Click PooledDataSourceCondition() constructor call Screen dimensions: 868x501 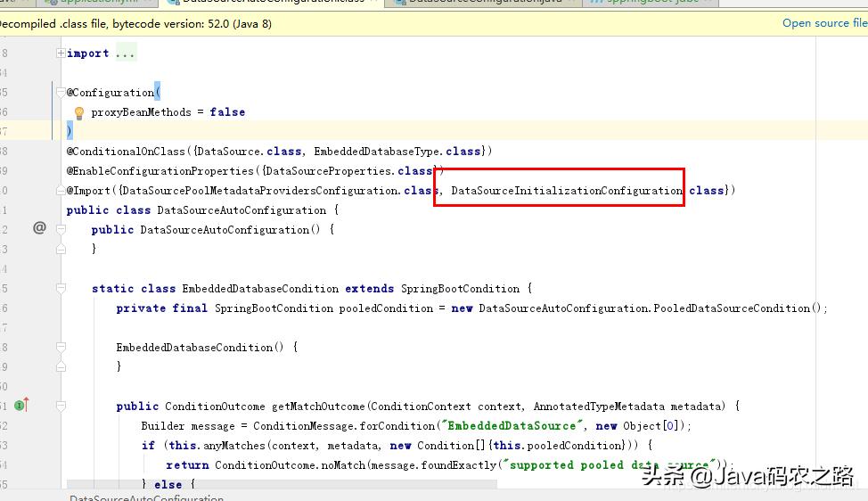[737, 308]
